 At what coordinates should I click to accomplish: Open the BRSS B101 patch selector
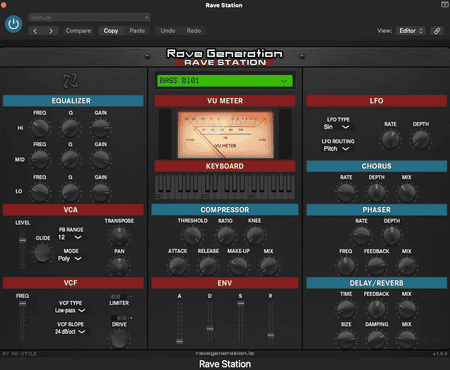[x=225, y=81]
